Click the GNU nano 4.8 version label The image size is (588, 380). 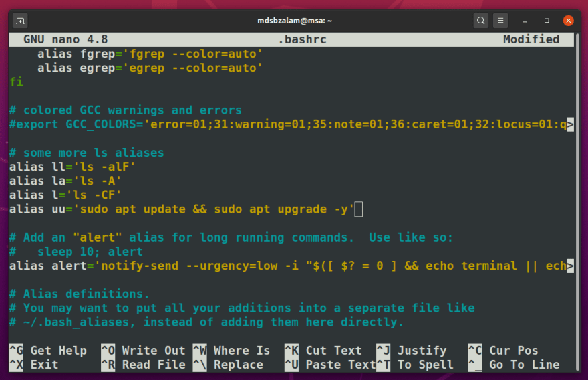click(65, 39)
